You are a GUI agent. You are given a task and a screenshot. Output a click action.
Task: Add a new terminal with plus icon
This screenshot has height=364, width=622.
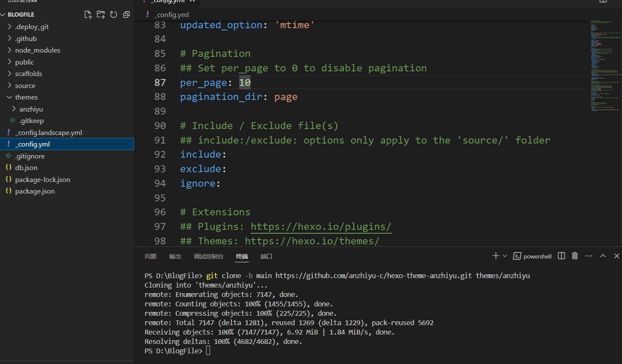[x=495, y=256]
